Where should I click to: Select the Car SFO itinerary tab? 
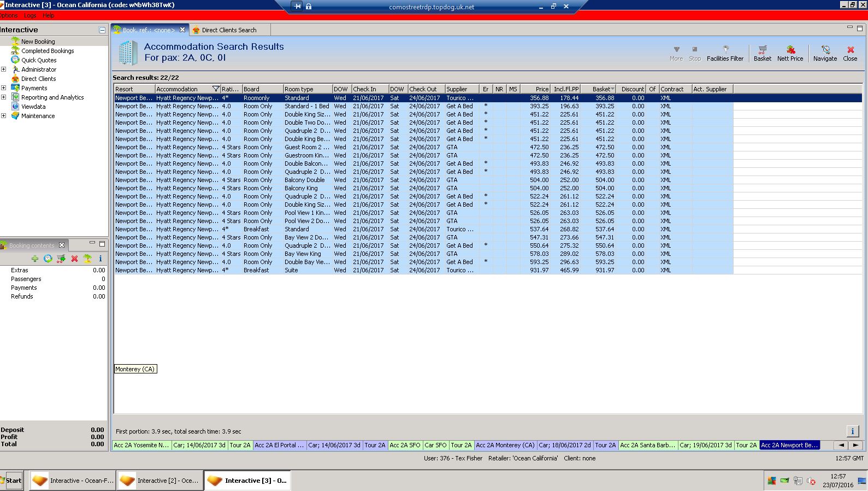coord(435,445)
